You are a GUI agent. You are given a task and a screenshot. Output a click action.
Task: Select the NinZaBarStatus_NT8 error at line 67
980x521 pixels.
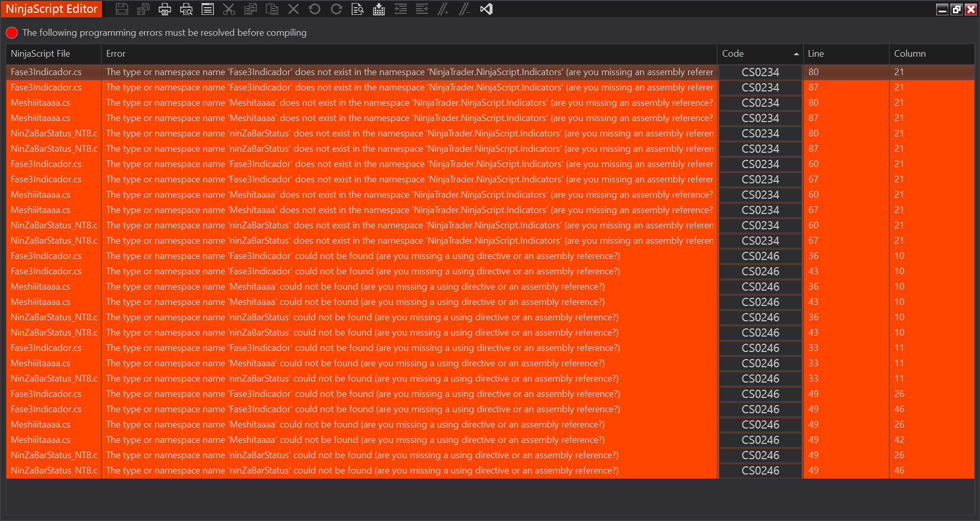coord(490,241)
